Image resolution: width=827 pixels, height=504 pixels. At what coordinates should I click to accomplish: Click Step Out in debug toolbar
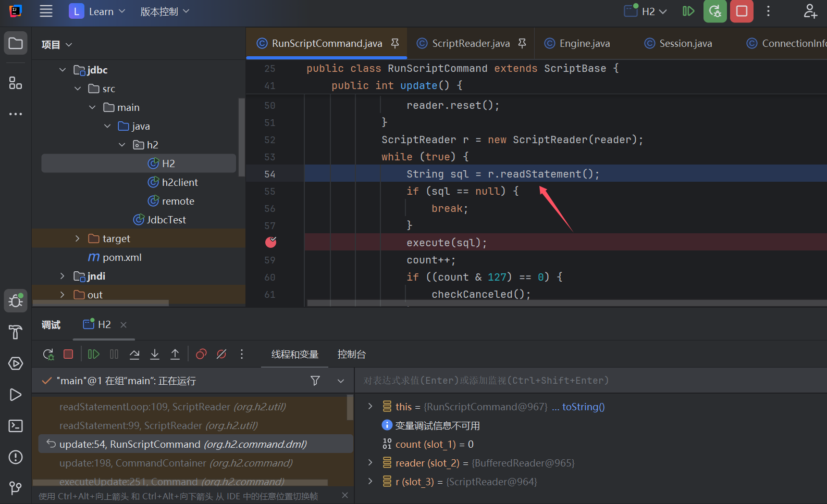[x=175, y=354]
